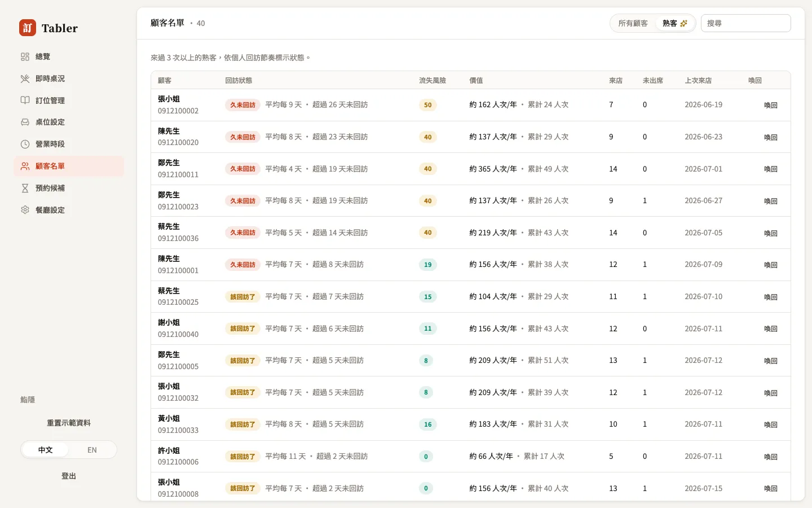Go to 桌位設定 in the sidebar

coord(69,122)
